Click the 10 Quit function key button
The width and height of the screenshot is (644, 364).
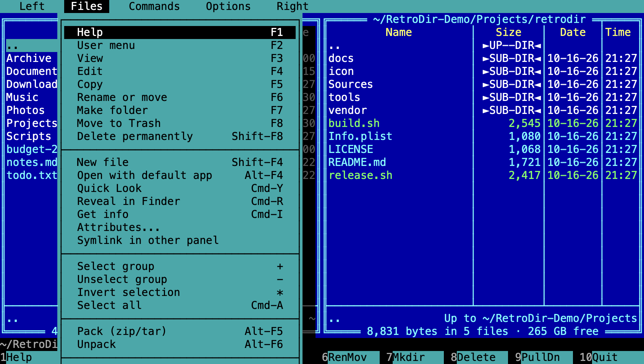611,357
